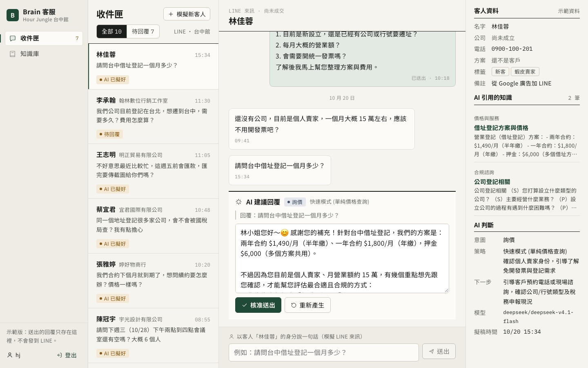Screen dimensions: 588x368
Task: Click the customer name 林佳蓉 in chat header
Action: [x=241, y=21]
